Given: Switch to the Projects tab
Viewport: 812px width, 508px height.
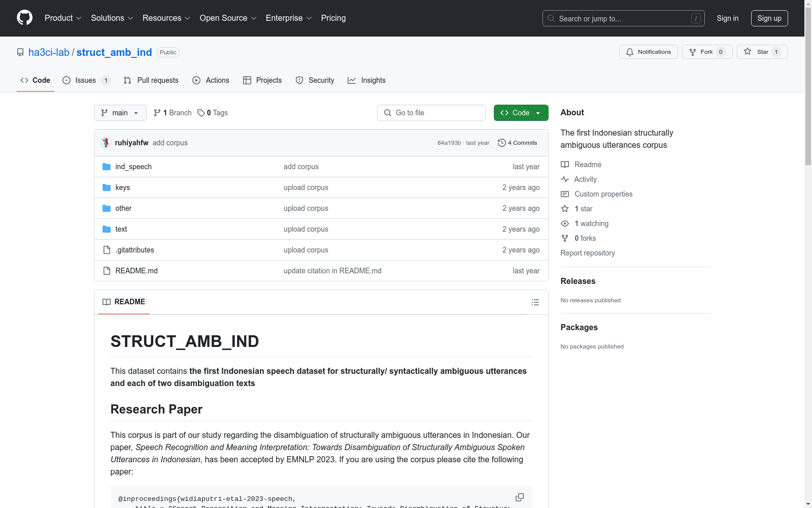Looking at the screenshot, I should [x=262, y=80].
